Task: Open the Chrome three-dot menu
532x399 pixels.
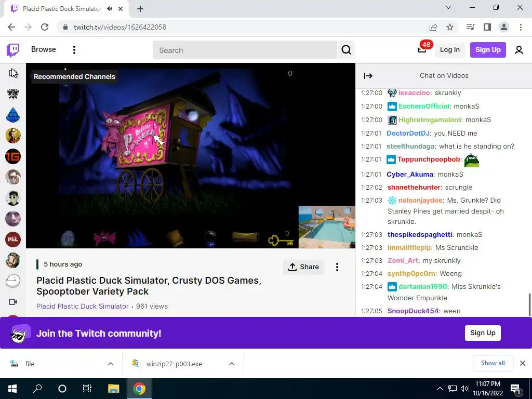Action: point(521,27)
